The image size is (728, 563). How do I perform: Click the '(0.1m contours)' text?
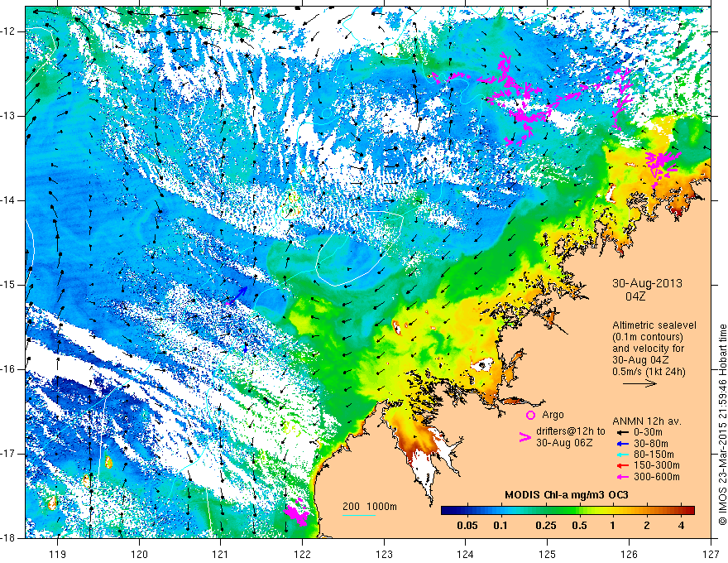pyautogui.click(x=648, y=337)
